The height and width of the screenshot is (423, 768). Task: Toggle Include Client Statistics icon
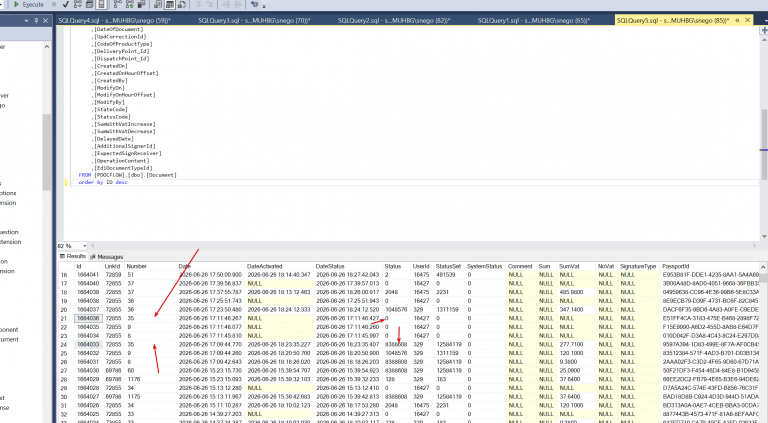[141, 4]
